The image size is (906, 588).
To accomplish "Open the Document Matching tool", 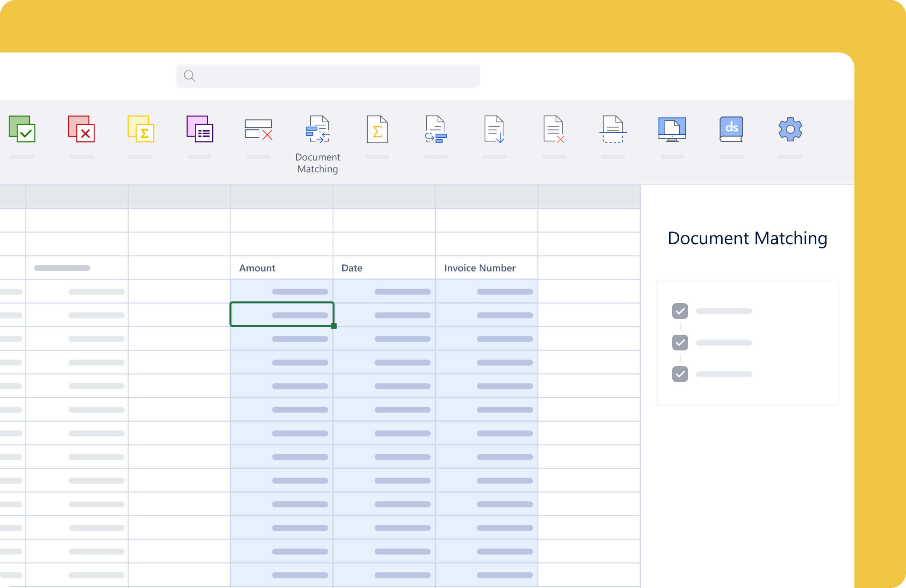I will (318, 130).
